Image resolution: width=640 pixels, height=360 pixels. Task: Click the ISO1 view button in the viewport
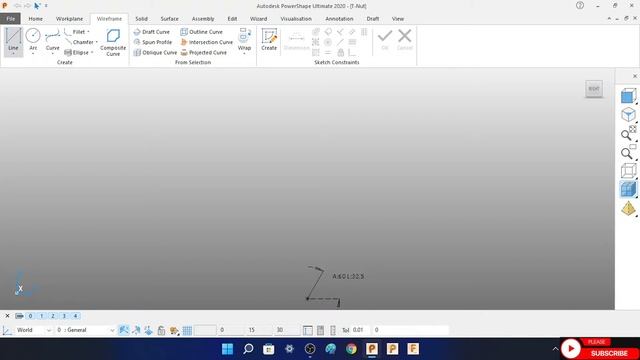coord(594,89)
